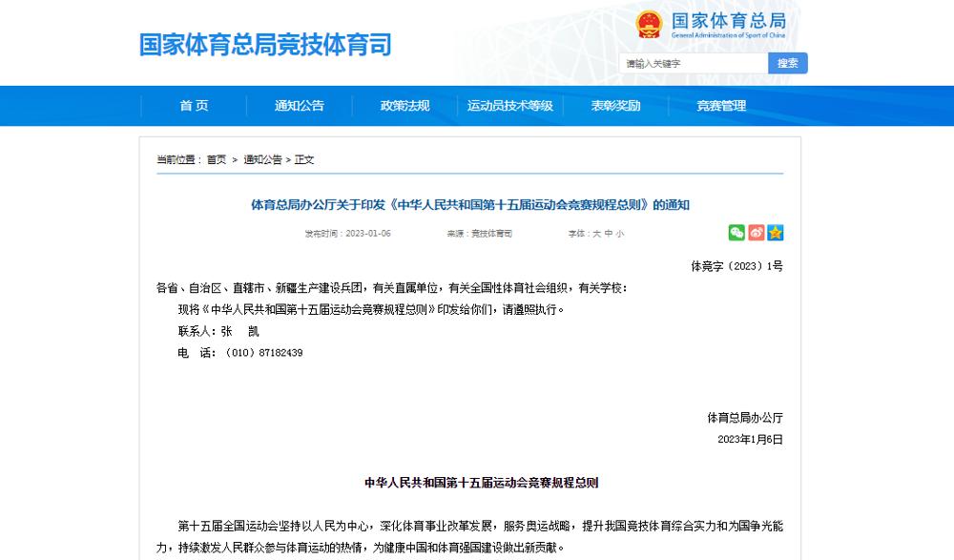Screen dimensions: 954x560
Task: Click the article title heading
Action: point(469,204)
